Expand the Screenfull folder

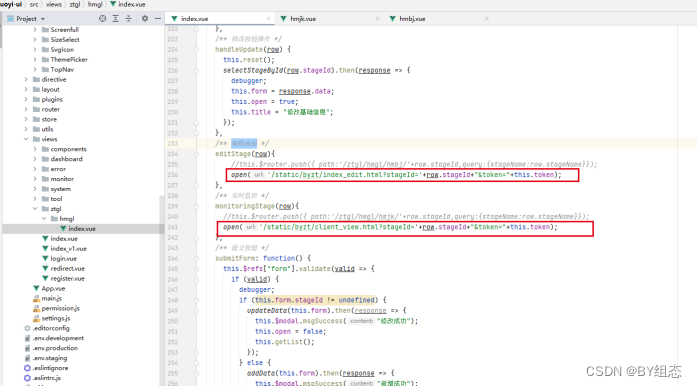point(35,30)
